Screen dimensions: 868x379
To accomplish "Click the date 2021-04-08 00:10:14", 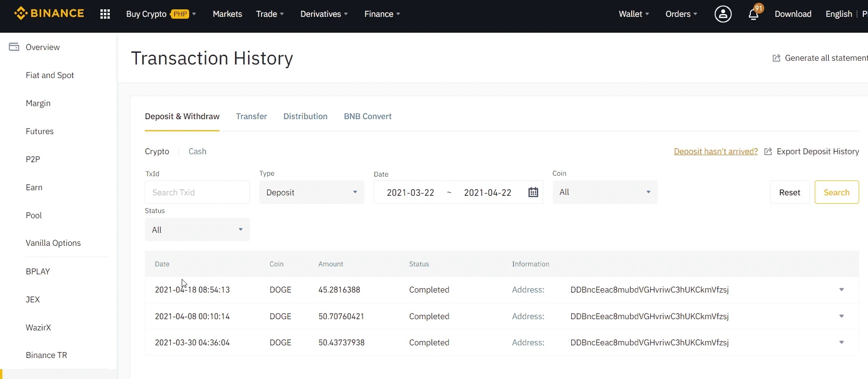I will (192, 316).
